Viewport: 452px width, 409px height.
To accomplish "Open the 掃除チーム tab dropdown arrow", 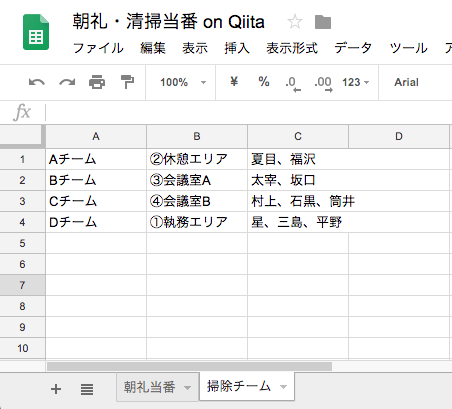I will tap(283, 387).
